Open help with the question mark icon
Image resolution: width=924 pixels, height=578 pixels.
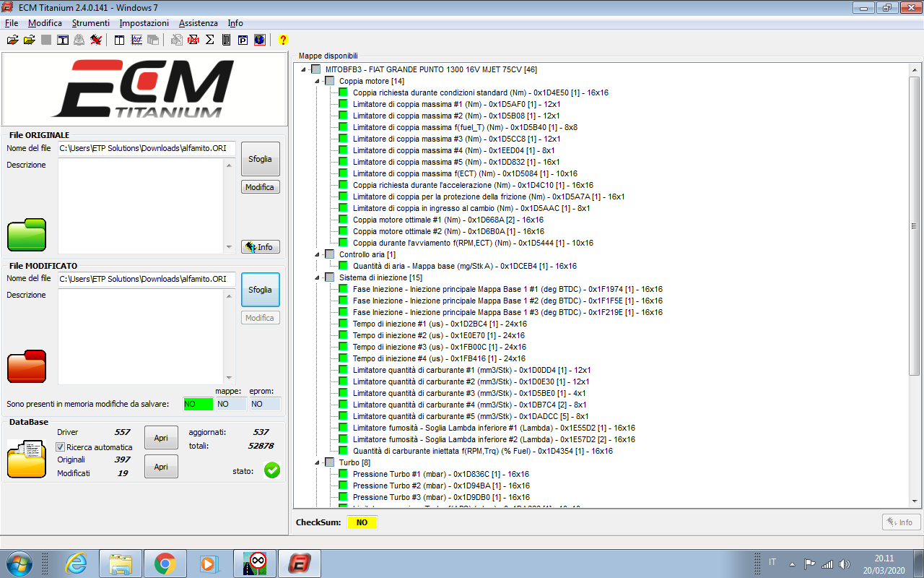pyautogui.click(x=283, y=40)
